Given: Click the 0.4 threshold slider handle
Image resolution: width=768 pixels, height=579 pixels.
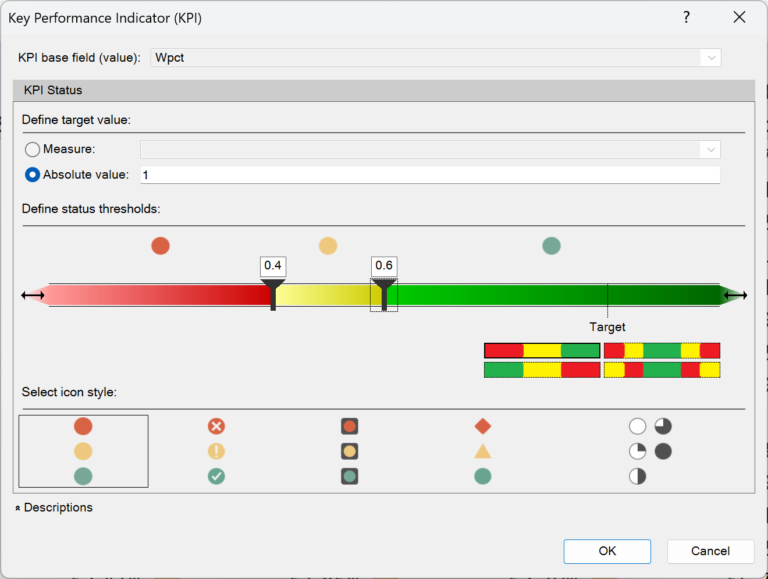Looking at the screenshot, I should click(x=273, y=294).
